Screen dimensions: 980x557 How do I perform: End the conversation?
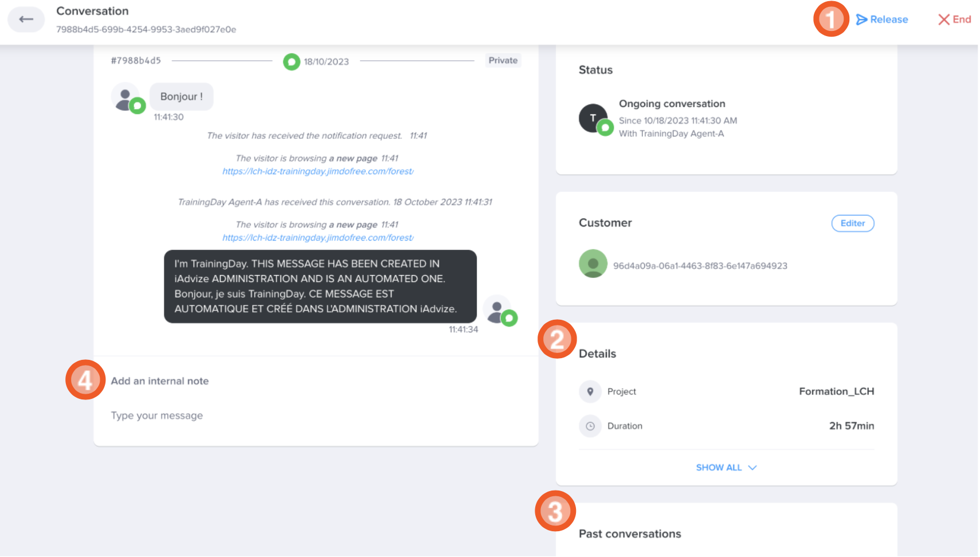[x=954, y=19]
